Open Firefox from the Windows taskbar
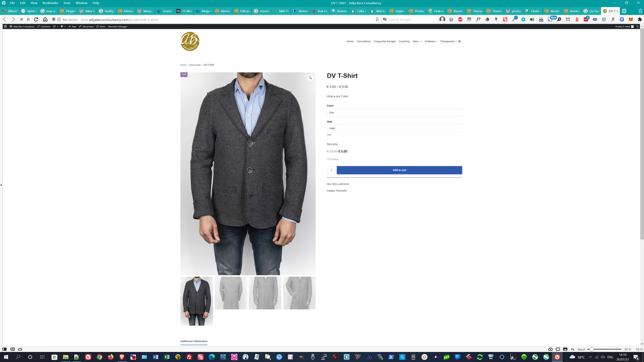The height and width of the screenshot is (362, 644). [x=110, y=357]
